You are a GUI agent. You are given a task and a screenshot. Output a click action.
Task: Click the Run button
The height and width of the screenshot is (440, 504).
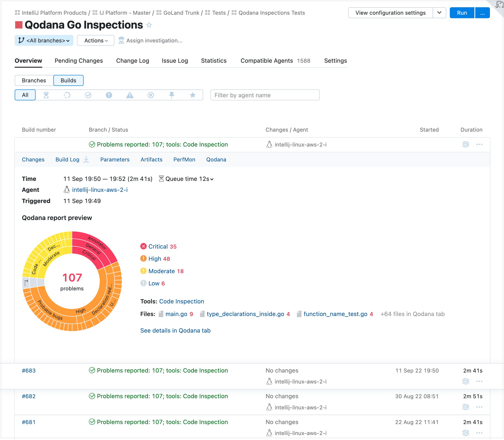462,13
